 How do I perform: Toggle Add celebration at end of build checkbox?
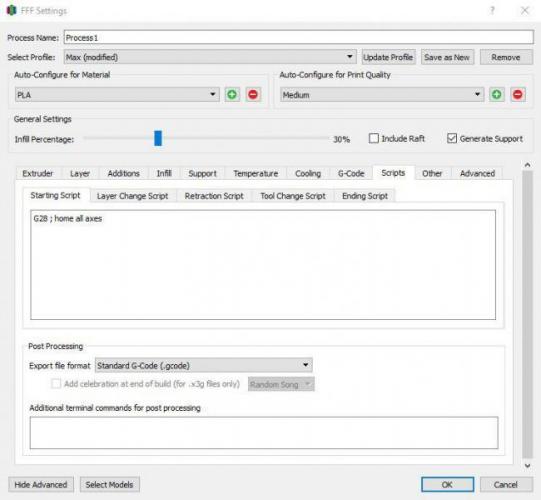click(56, 384)
